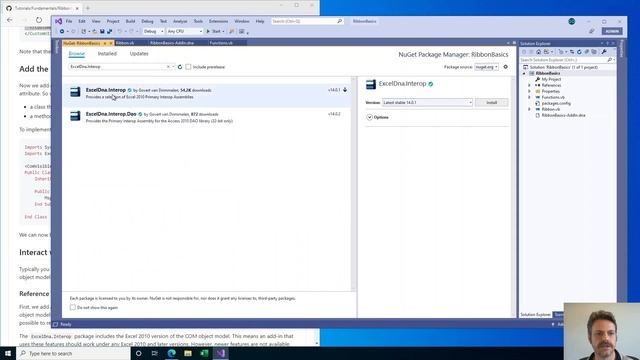Expand the Properties node
Image resolution: width=640 pixels, height=360 pixels.
point(530,91)
